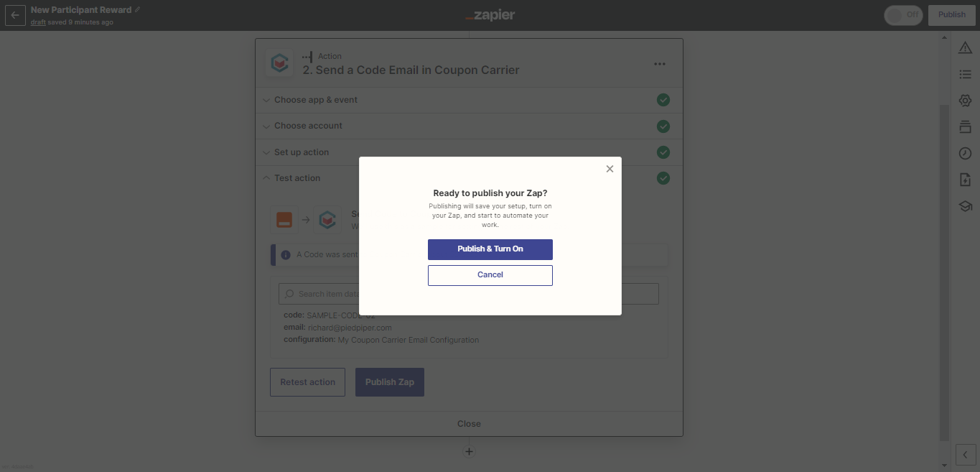Click Cancel in the publish dialog
980x472 pixels.
[490, 275]
